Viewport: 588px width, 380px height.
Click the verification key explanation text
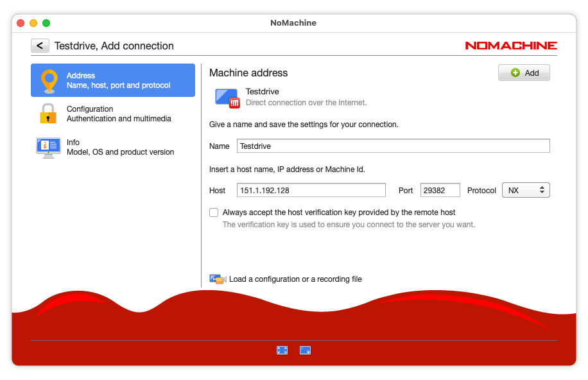click(x=349, y=225)
